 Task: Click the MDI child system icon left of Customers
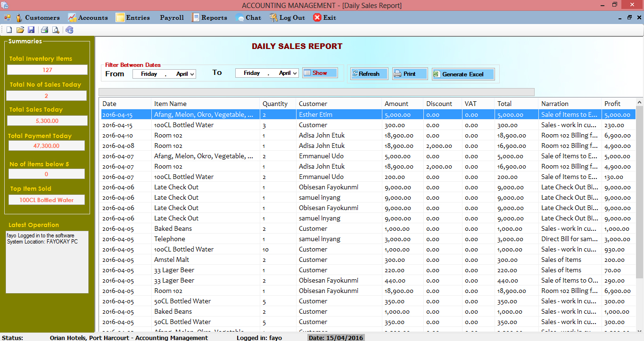click(x=7, y=17)
